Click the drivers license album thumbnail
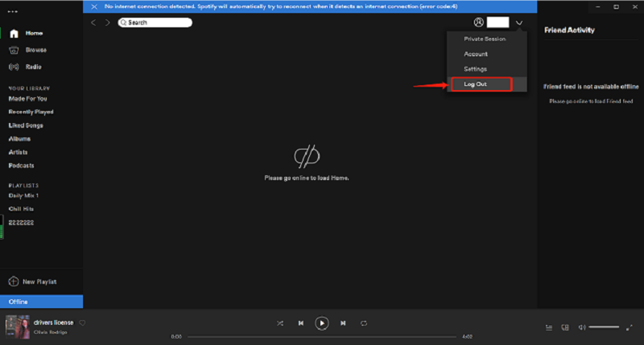This screenshot has height=345, width=644. pos(17,327)
